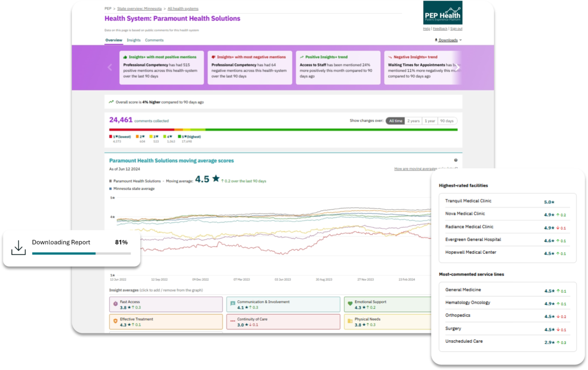Select the 2 years range option
The image size is (588, 370).
point(414,121)
